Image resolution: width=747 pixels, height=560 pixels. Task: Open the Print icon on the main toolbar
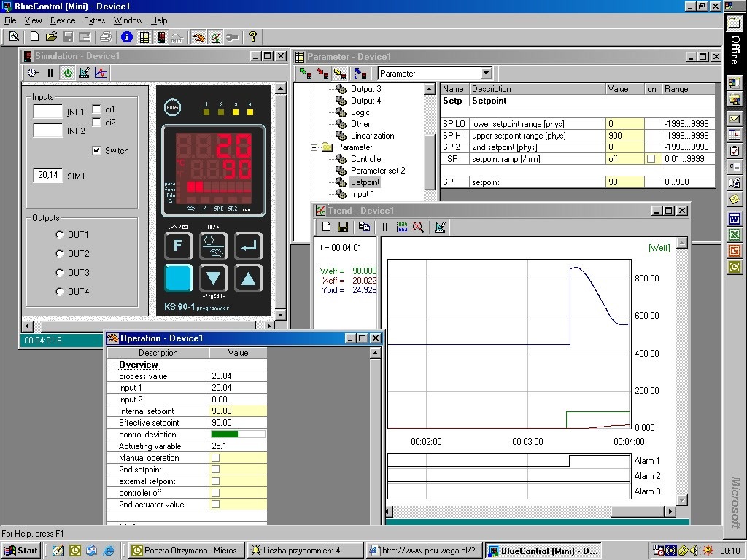click(104, 37)
